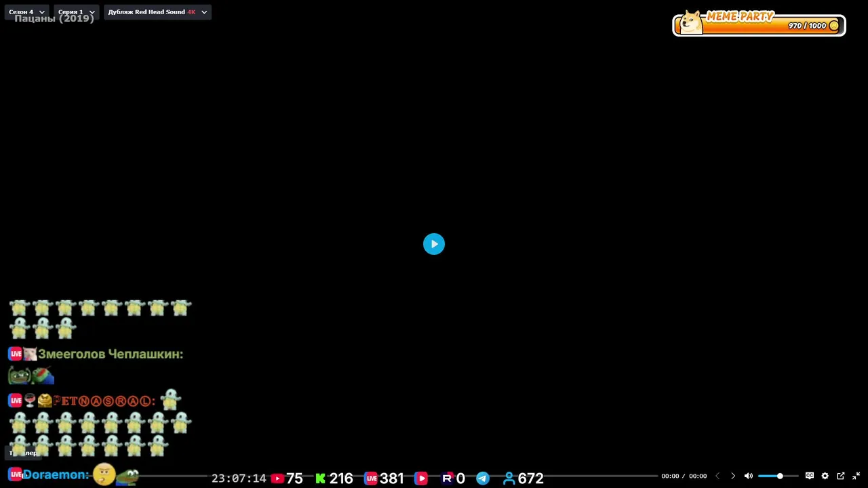The width and height of the screenshot is (868, 488).
Task: Click the Rutube R icon
Action: tap(447, 479)
